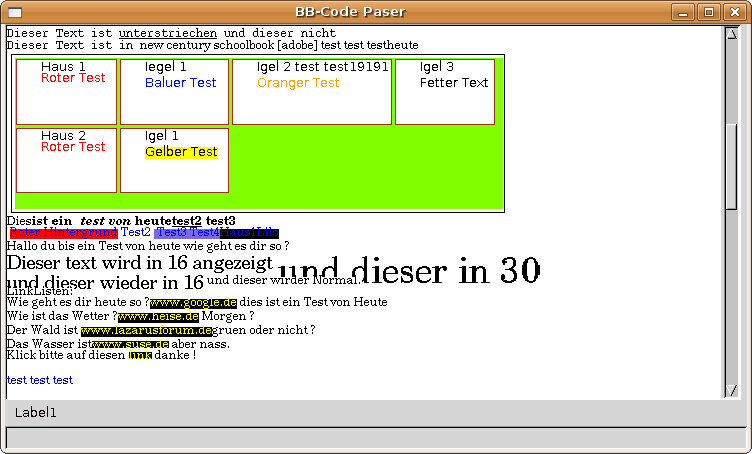Click the yellow highlighted 'Gelber Test' text
The height and width of the screenshot is (454, 752).
[181, 152]
